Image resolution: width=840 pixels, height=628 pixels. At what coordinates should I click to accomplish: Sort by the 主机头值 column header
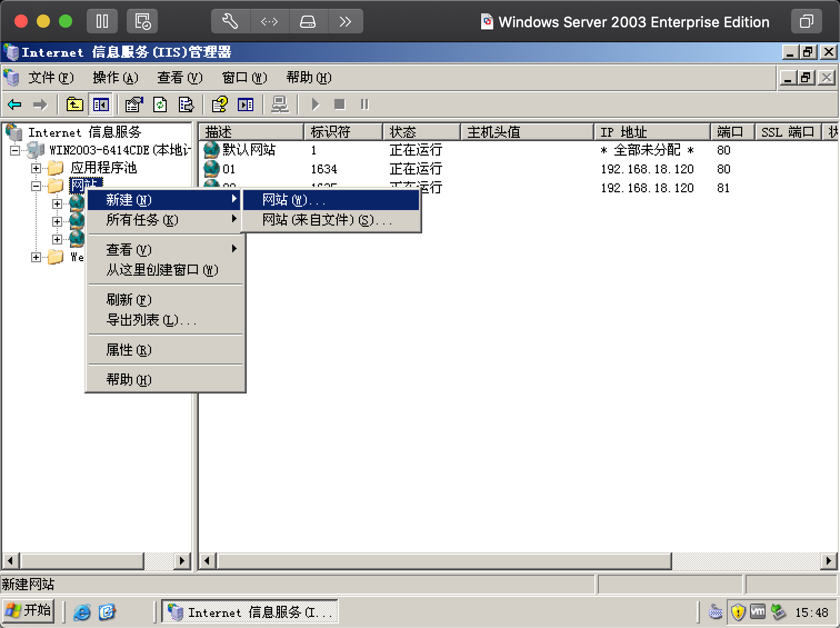[x=527, y=132]
